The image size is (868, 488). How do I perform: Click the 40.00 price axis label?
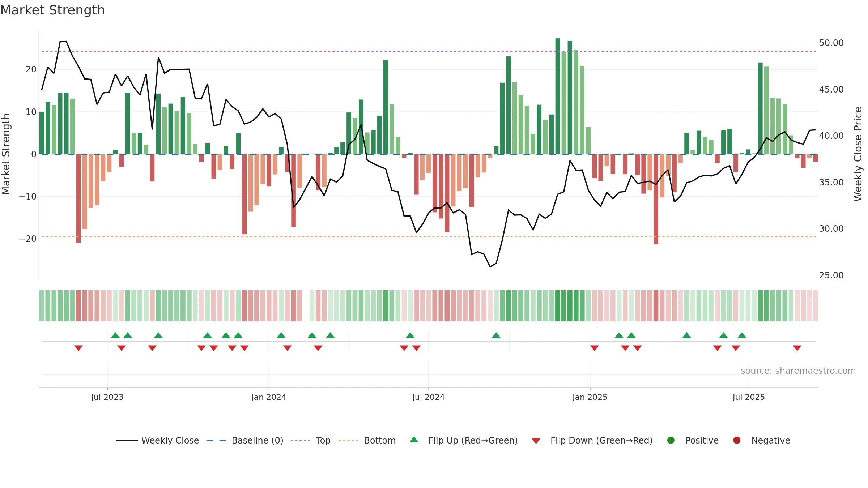click(831, 136)
